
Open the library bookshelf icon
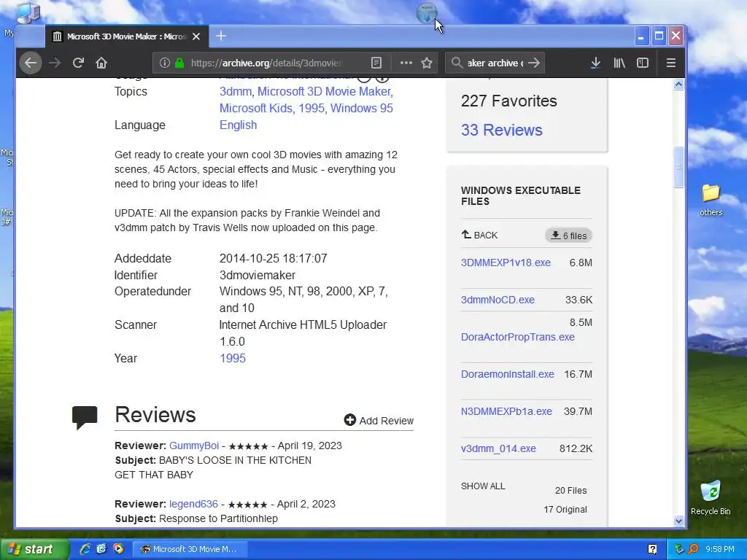[619, 63]
